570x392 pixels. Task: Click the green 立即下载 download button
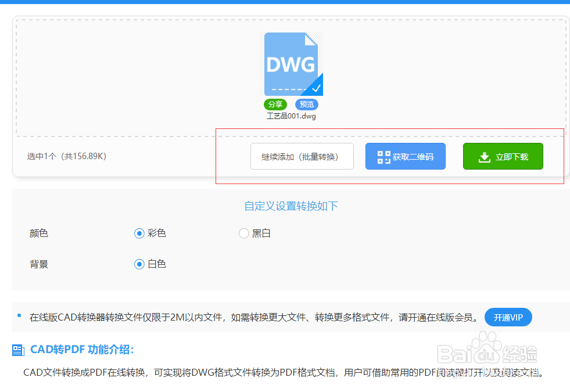[x=503, y=156]
